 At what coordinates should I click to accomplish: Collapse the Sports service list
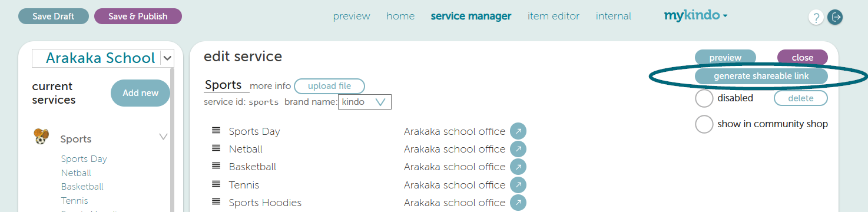(164, 137)
